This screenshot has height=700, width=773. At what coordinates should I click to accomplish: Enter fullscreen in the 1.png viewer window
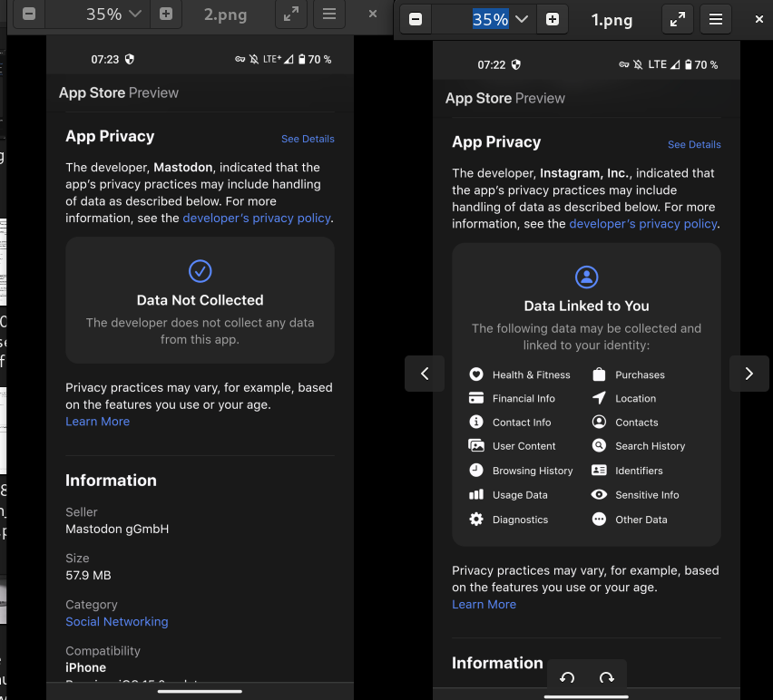click(x=678, y=19)
